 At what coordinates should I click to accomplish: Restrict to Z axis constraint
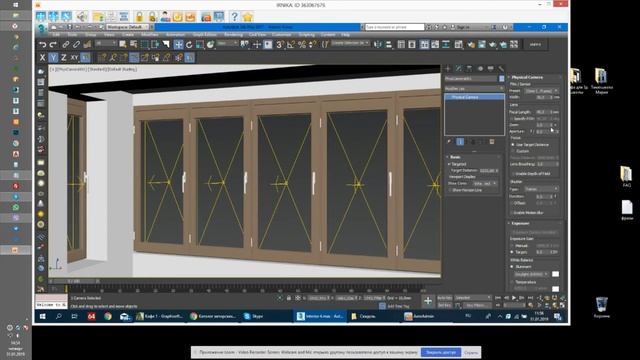point(64,58)
